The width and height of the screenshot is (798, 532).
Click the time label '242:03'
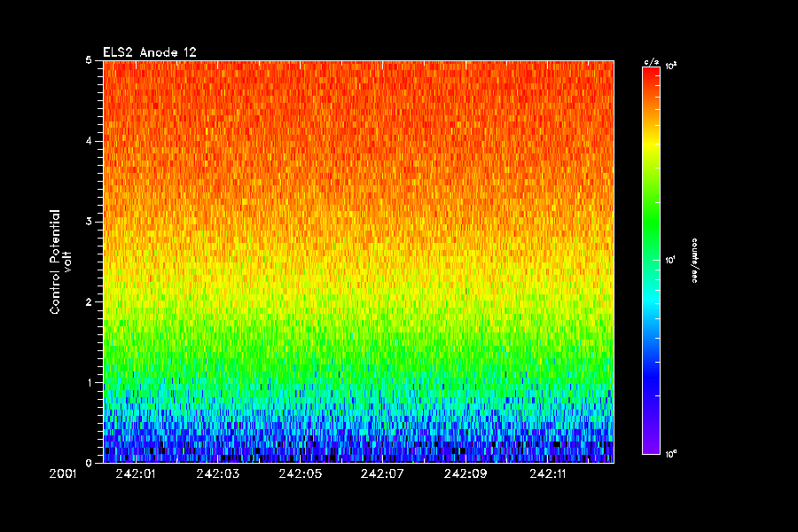(x=218, y=474)
